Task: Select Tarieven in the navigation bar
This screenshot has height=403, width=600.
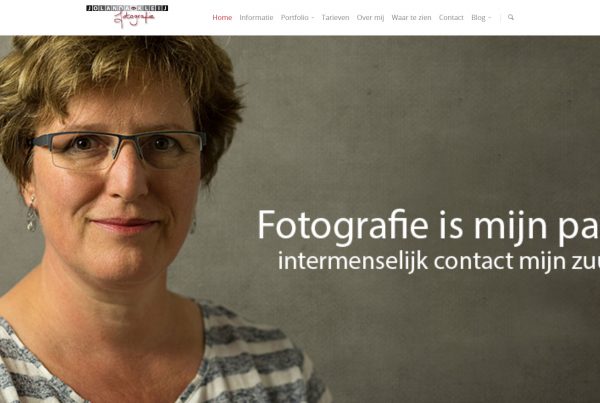Action: click(335, 18)
